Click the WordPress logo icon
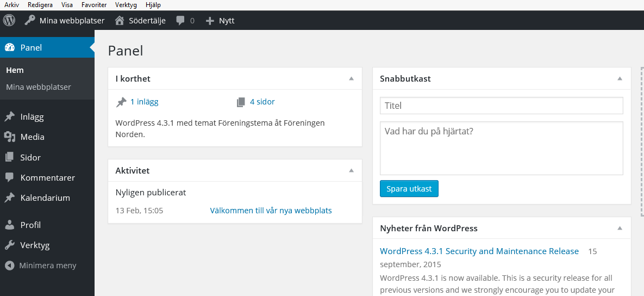The width and height of the screenshot is (644, 296). [x=9, y=20]
